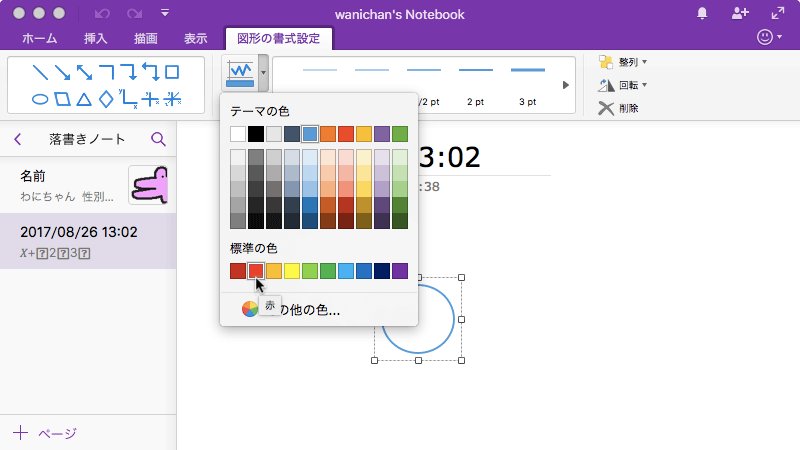Pick the red swatch in standard colors

click(x=256, y=270)
